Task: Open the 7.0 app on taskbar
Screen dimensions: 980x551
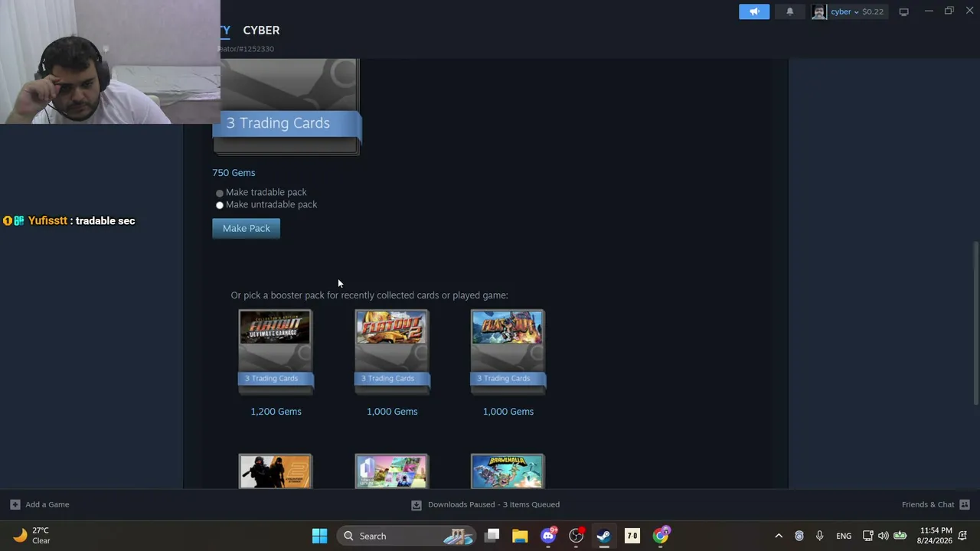Action: click(x=632, y=536)
